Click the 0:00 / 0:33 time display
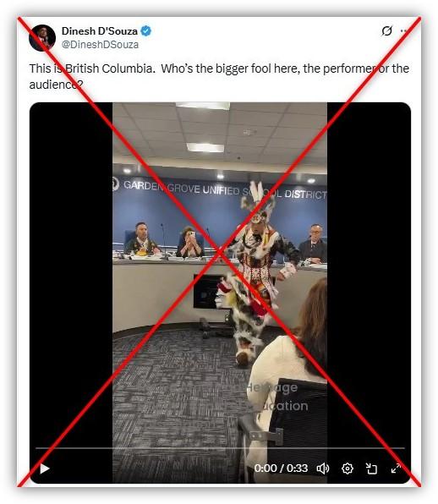Viewport: 438px width, 504px height. pos(281,468)
